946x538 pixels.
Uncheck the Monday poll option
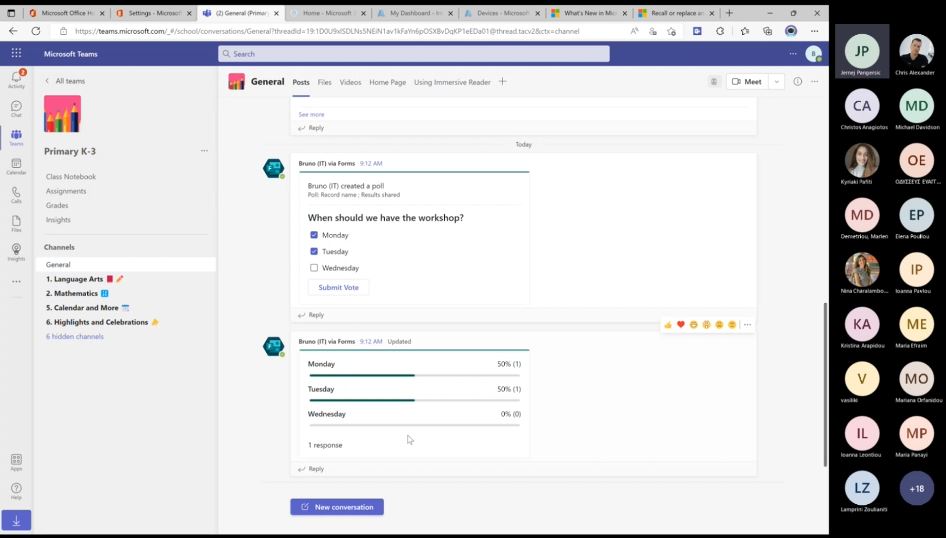tap(314, 235)
